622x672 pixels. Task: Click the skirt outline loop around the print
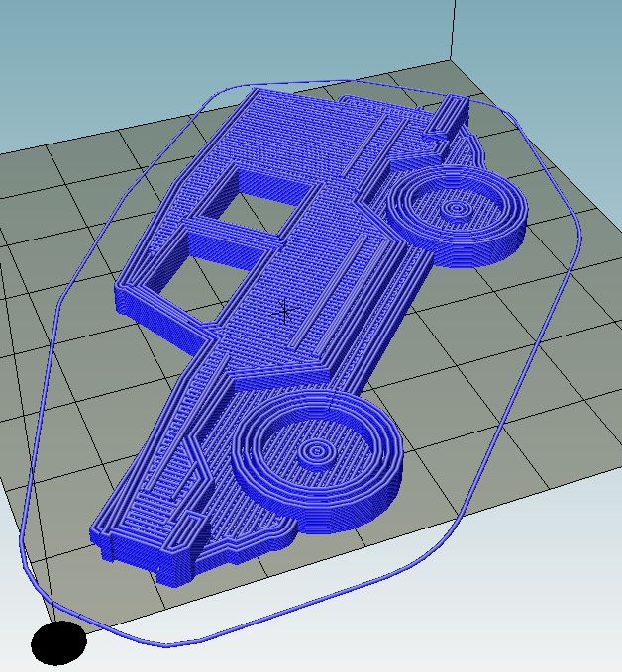[x=300, y=362]
